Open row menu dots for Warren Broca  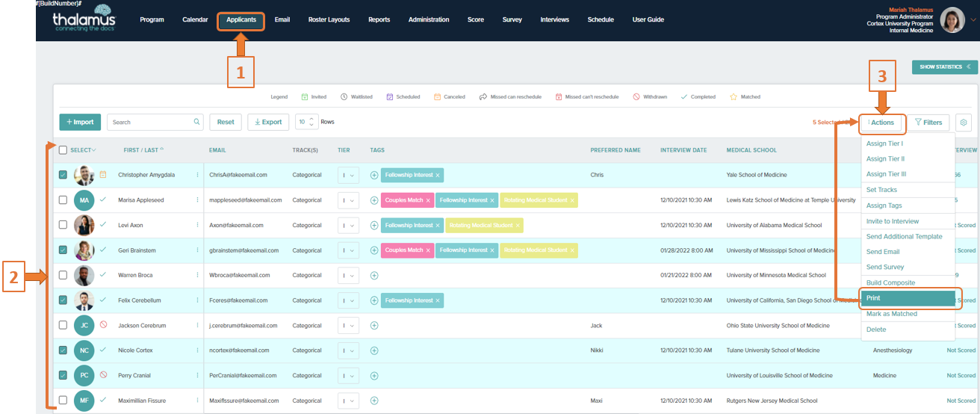[198, 275]
